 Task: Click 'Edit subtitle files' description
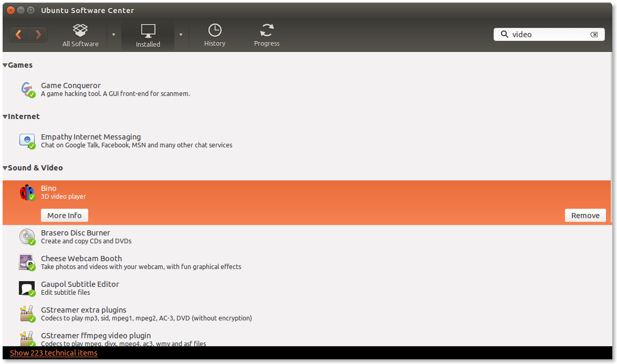click(x=66, y=293)
